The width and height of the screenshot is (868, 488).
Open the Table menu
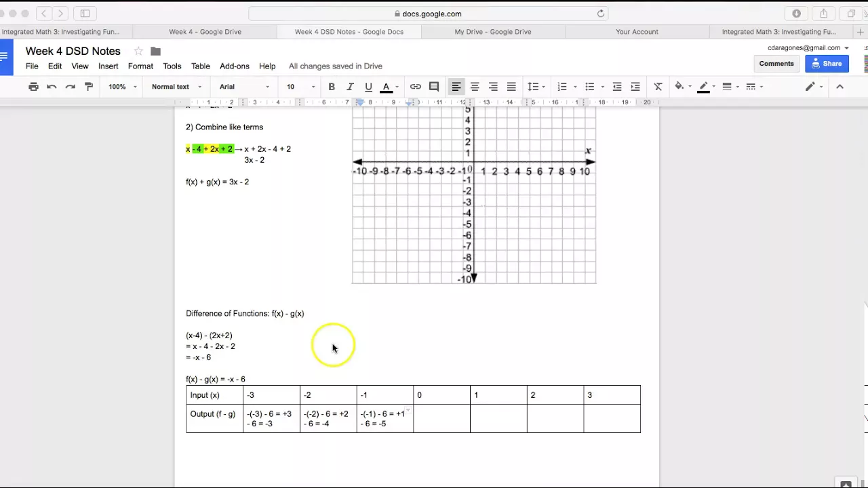pyautogui.click(x=201, y=66)
